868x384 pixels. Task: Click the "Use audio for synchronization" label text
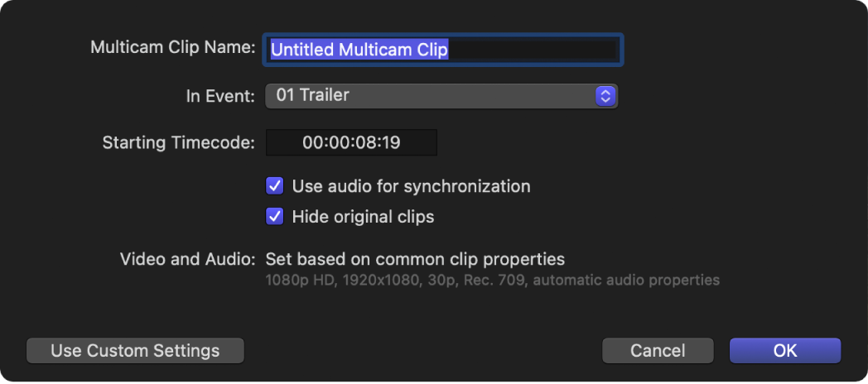[x=411, y=186]
